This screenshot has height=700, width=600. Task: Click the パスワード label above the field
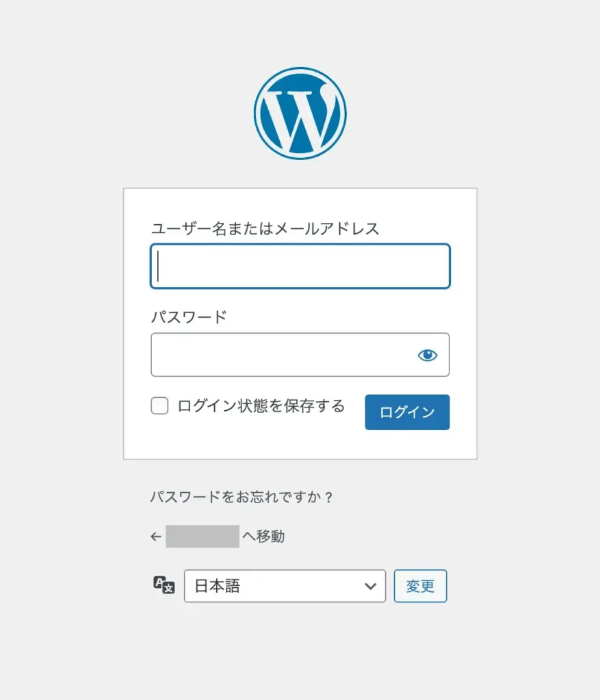[x=188, y=317]
